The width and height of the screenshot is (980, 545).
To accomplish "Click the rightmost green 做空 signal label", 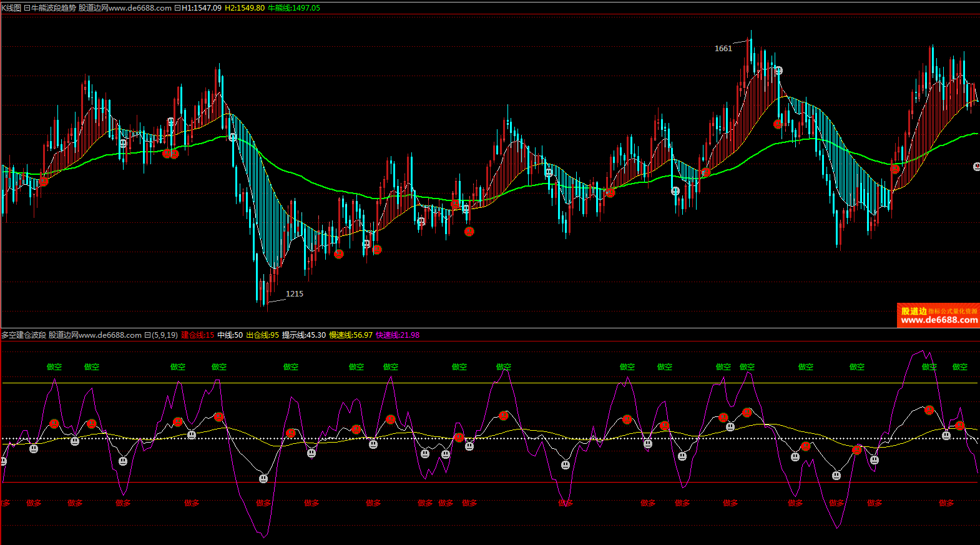I will (x=959, y=367).
